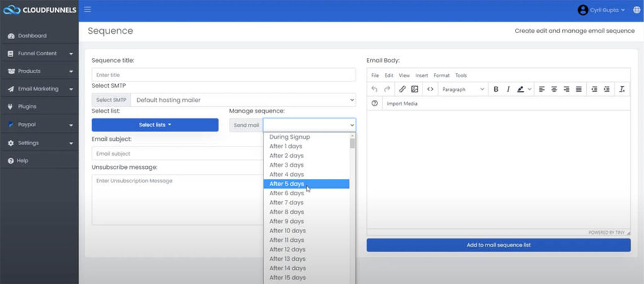This screenshot has width=644, height=284.
Task: Click Import Media button
Action: 402,104
